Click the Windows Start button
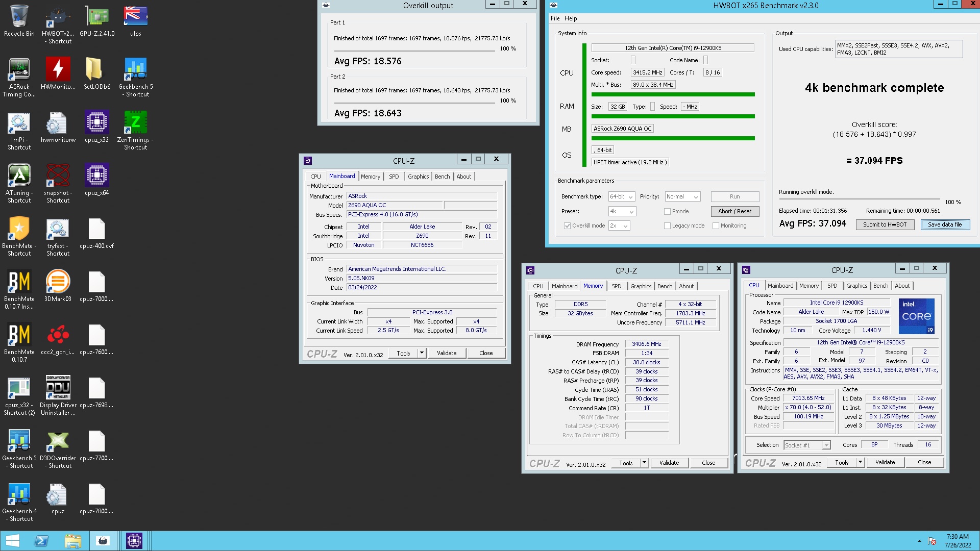Screen dimensions: 980x551 pos(12,541)
